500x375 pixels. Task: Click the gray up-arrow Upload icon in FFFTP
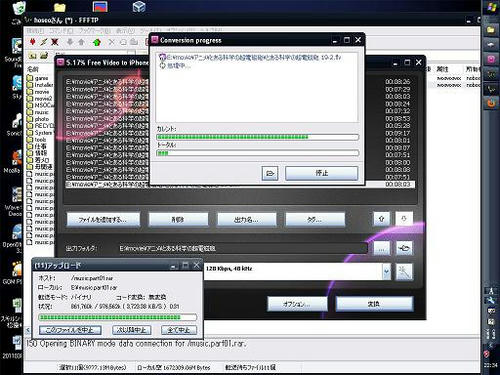pos(81,42)
